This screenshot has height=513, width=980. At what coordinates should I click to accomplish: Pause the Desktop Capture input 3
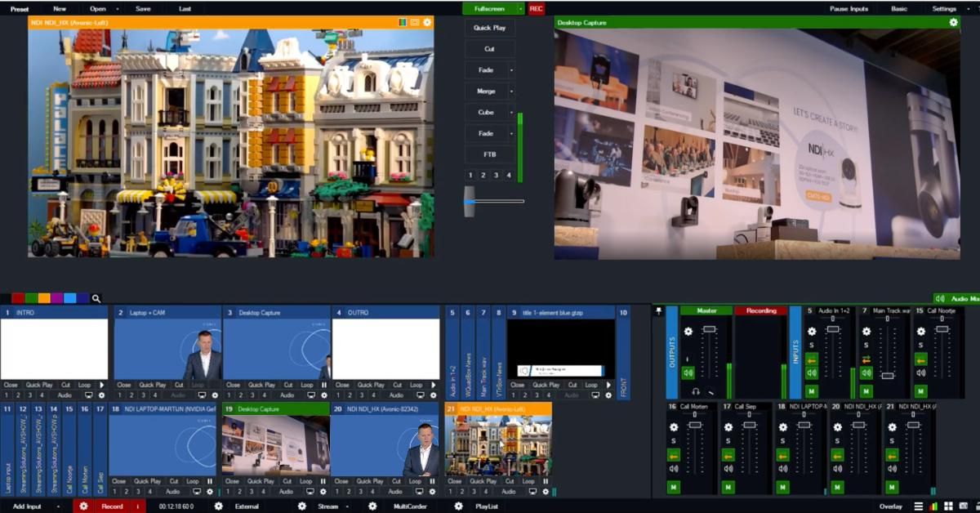[324, 385]
